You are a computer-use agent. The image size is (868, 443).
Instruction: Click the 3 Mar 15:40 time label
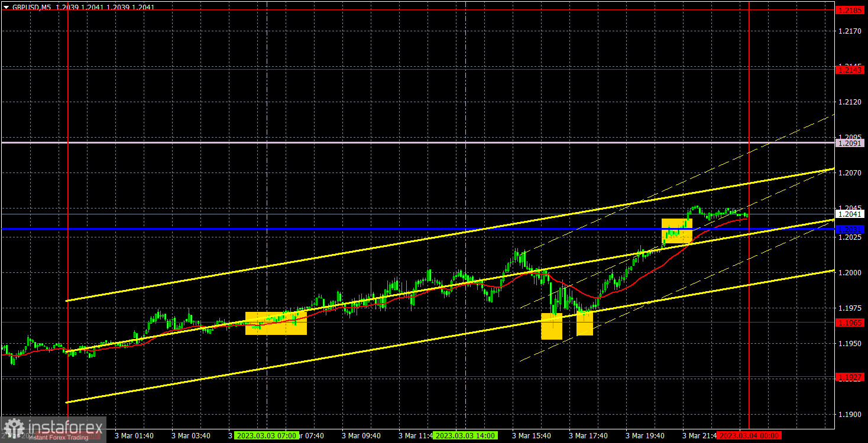point(532,435)
